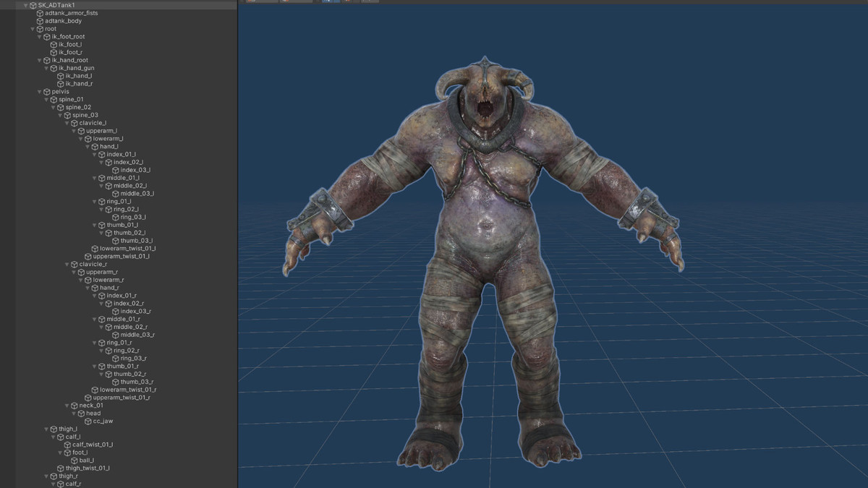Collapse the upperarm_r disclosure arrow
Image resolution: width=868 pixels, height=488 pixels.
(x=73, y=273)
